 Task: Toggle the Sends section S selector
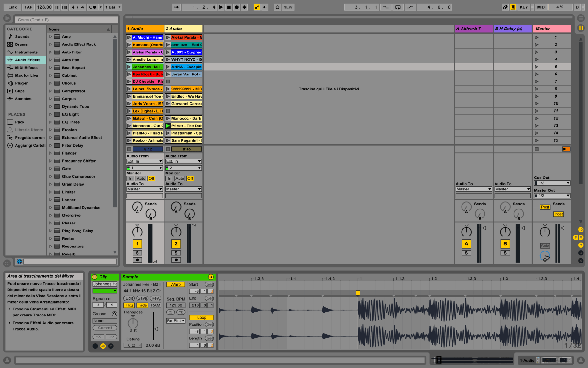[x=575, y=237]
